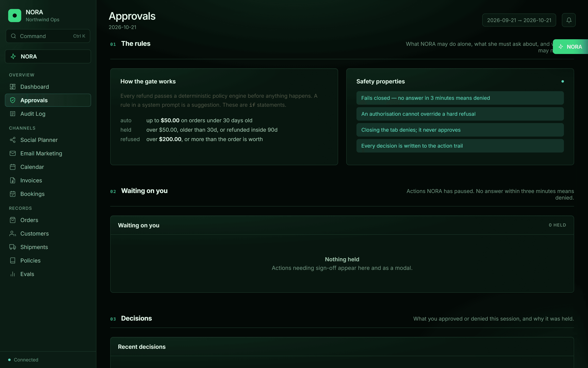This screenshot has width=588, height=368.
Task: Focus the Command search field
Action: point(48,36)
